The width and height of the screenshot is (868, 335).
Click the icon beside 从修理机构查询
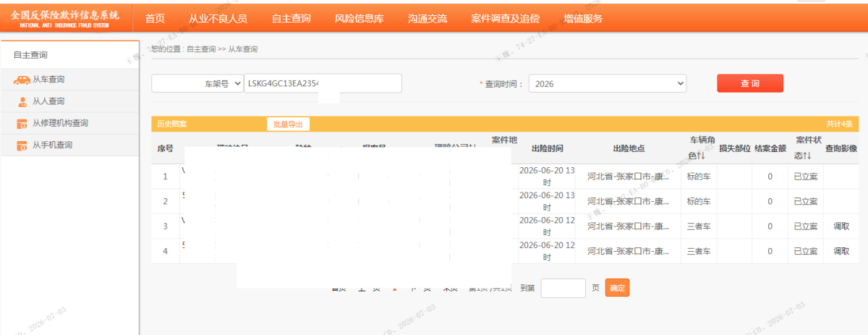(22, 124)
